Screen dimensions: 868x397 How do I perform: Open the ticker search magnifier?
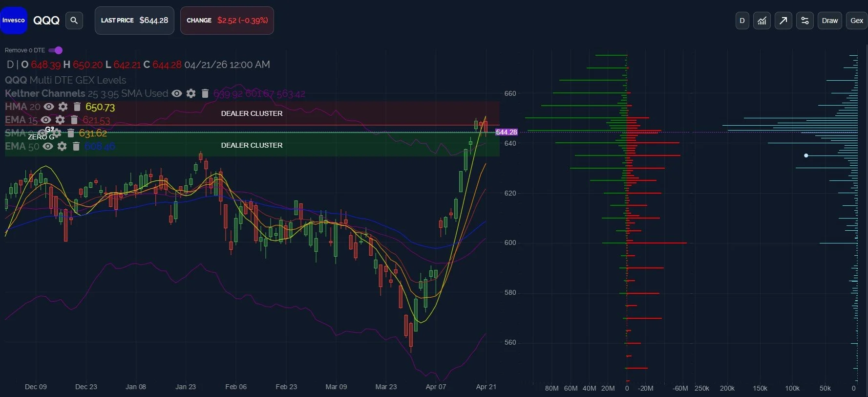(x=74, y=21)
